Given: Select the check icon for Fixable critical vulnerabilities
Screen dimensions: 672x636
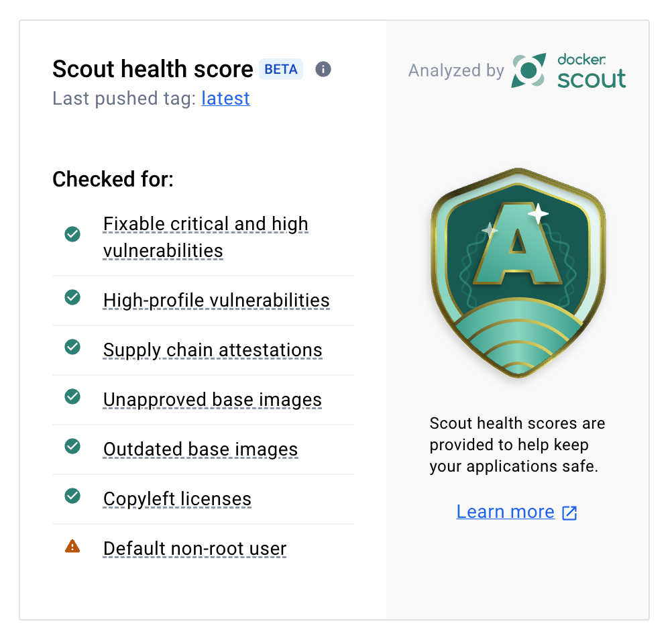Looking at the screenshot, I should (x=72, y=234).
